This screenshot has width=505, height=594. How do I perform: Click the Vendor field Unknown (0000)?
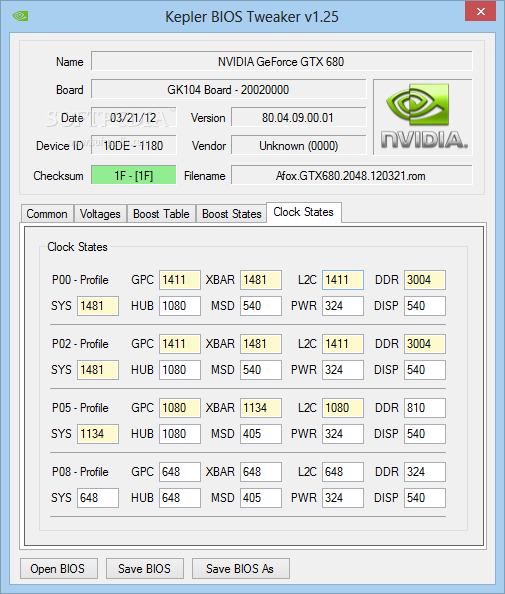coord(299,145)
